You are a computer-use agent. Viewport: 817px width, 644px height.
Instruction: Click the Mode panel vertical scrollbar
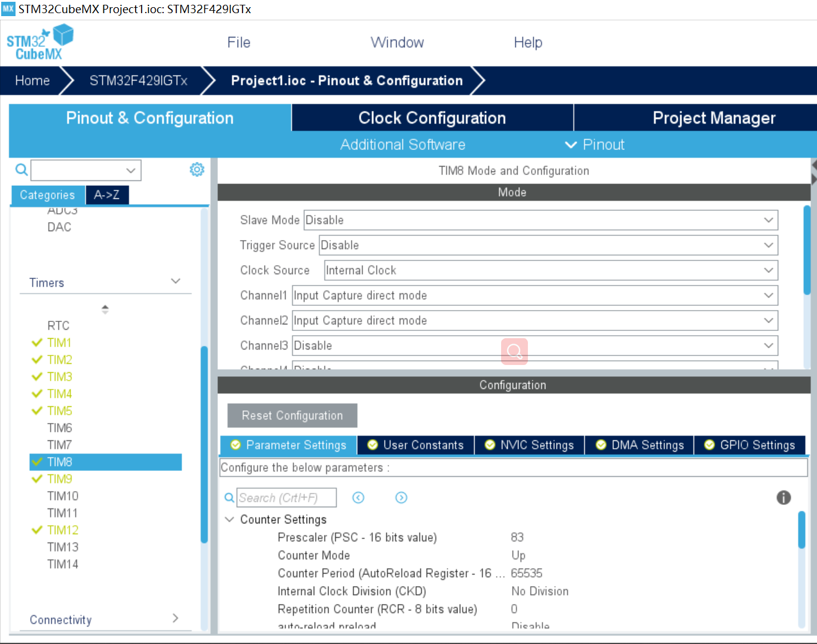click(807, 249)
